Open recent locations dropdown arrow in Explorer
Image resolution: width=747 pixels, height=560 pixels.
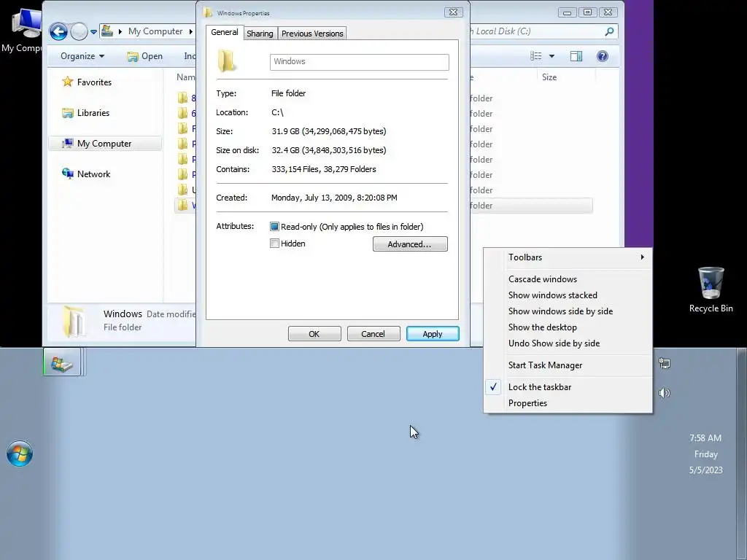coord(93,32)
